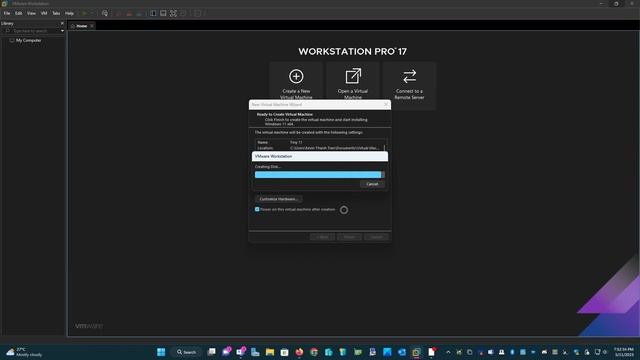Open Outlook from the taskbar
640x360 pixels.
point(402,352)
